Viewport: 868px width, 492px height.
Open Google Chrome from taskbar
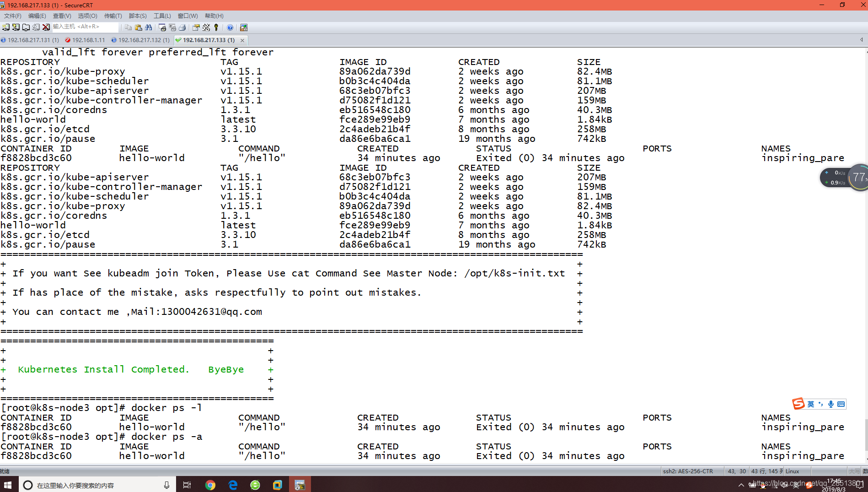pos(210,485)
